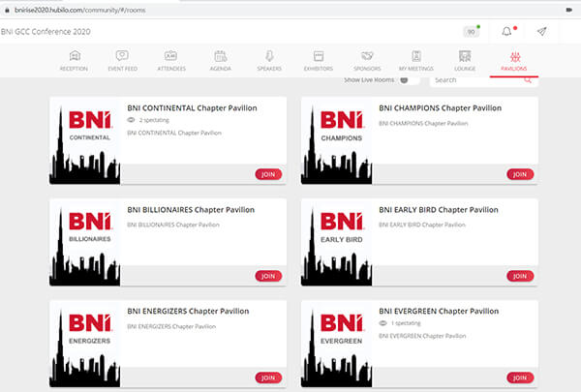Open the Agenda calendar icon
The height and width of the screenshot is (392, 581).
coord(221,56)
